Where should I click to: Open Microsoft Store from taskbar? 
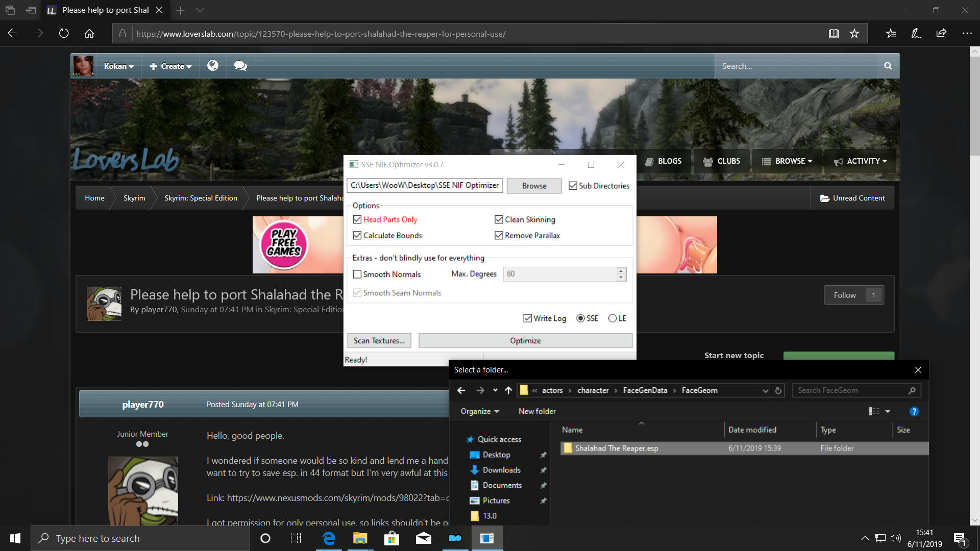click(392, 538)
